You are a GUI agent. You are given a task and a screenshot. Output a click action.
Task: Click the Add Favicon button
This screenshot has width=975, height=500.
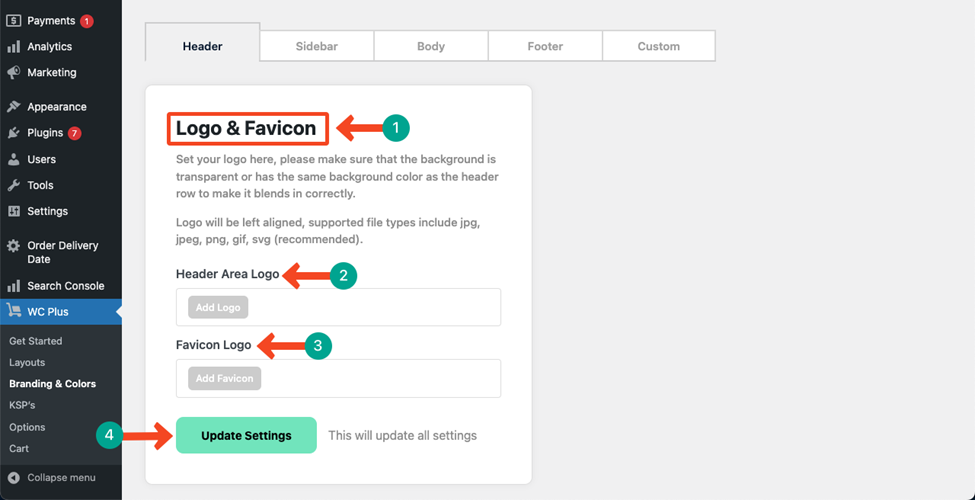(x=224, y=378)
